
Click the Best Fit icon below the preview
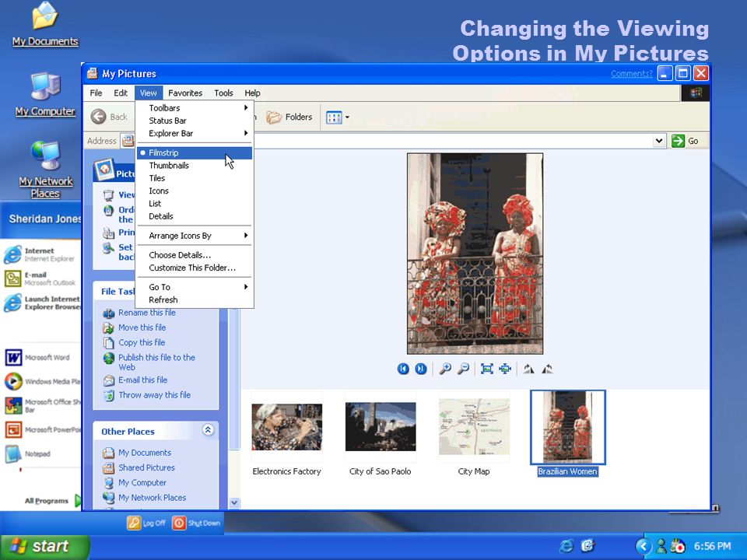pyautogui.click(x=486, y=369)
